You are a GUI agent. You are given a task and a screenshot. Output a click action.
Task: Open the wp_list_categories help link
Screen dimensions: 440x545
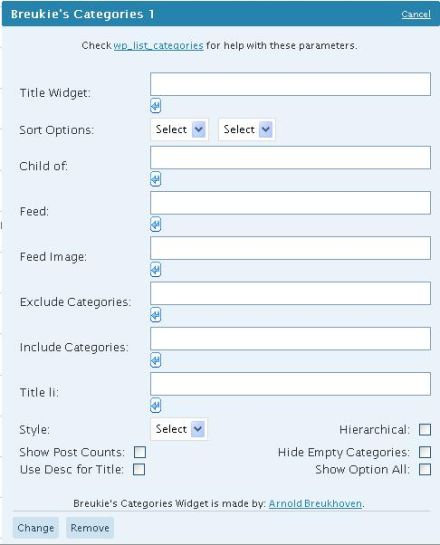pyautogui.click(x=158, y=46)
